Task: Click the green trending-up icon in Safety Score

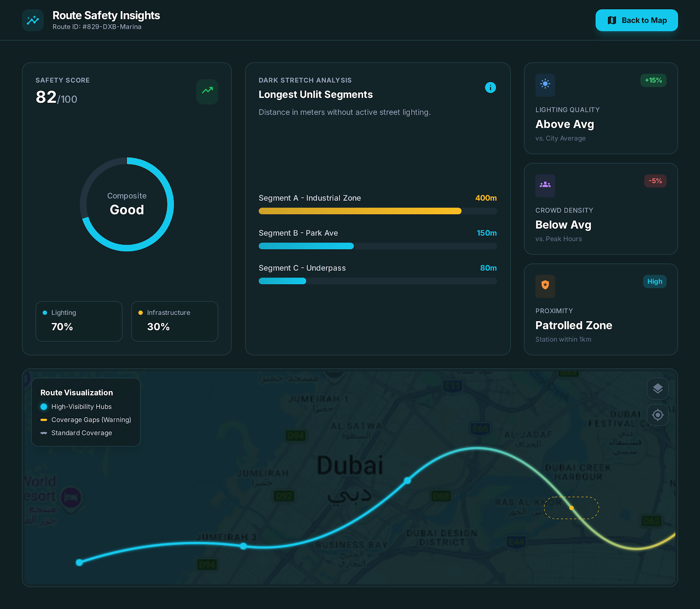Action: tap(207, 91)
